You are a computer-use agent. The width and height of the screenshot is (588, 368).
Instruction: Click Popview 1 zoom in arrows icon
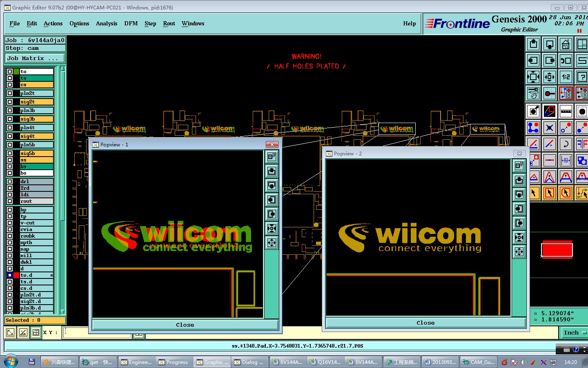point(272,228)
